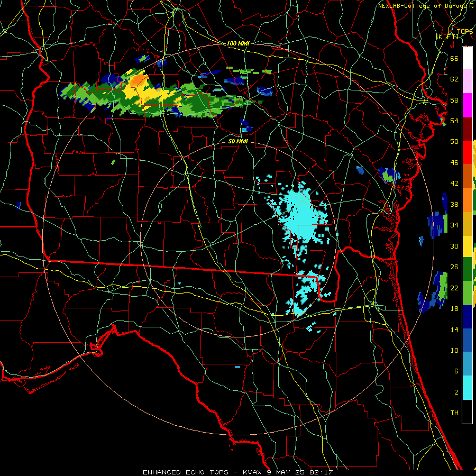This screenshot has width=476, height=476.
Task: Click the '10' legend value
Action: [454, 351]
